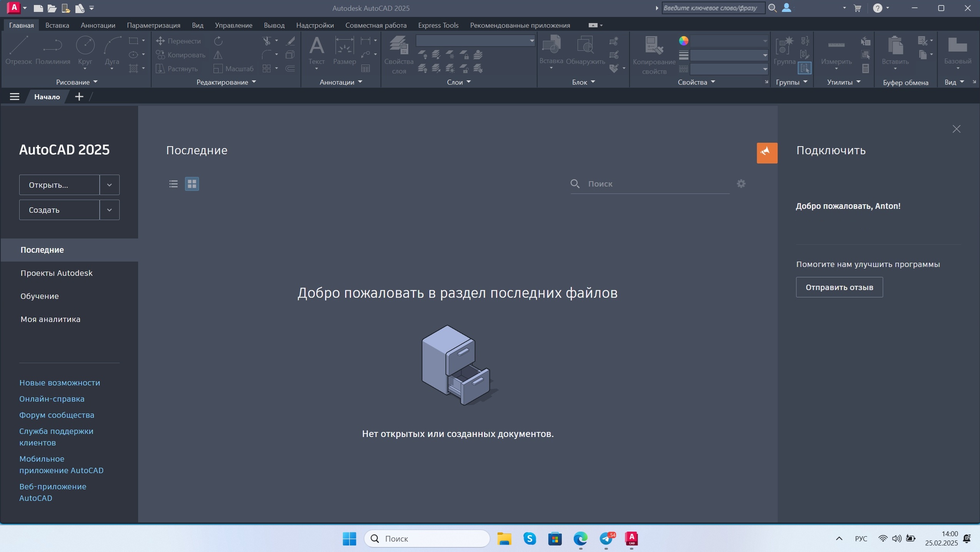Click the orange announcements megaphone icon
This screenshot has height=552, width=980.
coord(767,153)
